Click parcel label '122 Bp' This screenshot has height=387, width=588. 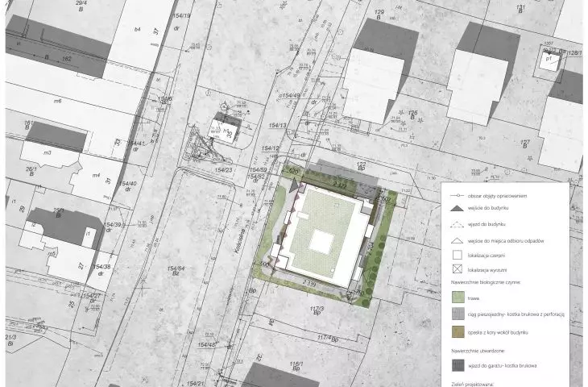[361, 166]
